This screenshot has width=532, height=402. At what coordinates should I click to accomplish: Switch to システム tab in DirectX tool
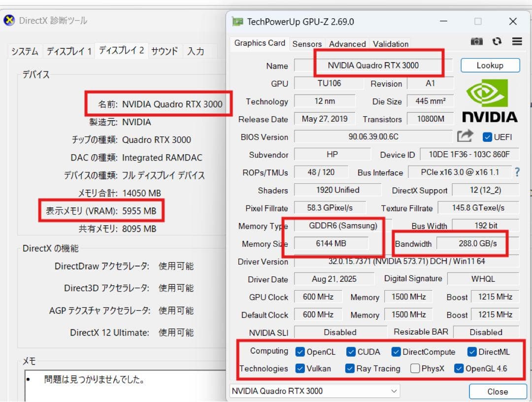25,51
